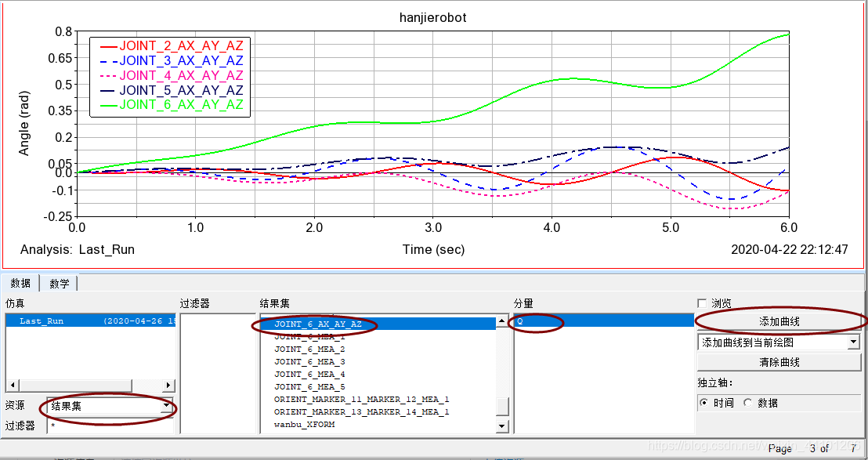Click the 添加曲线 button
This screenshot has height=460, width=868.
click(779, 322)
